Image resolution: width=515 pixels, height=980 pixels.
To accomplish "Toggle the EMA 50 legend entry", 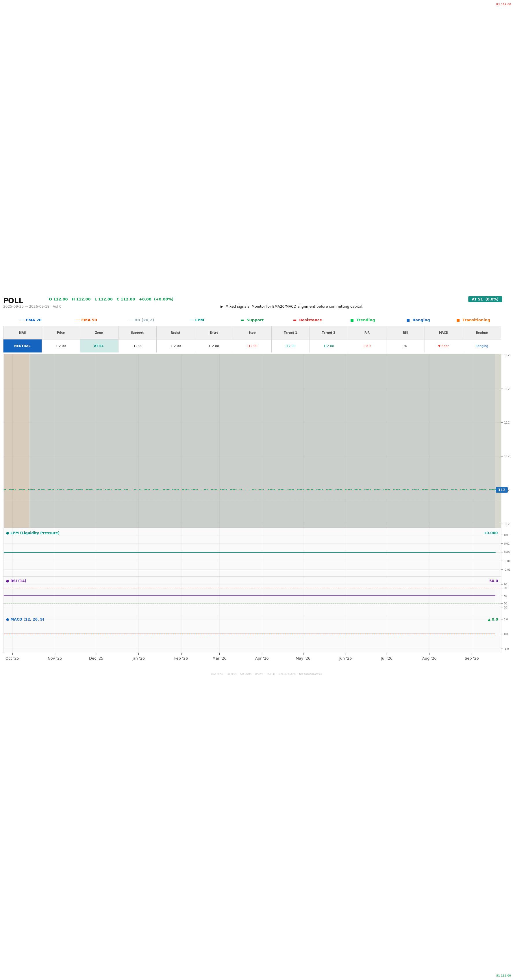I will click(86, 320).
